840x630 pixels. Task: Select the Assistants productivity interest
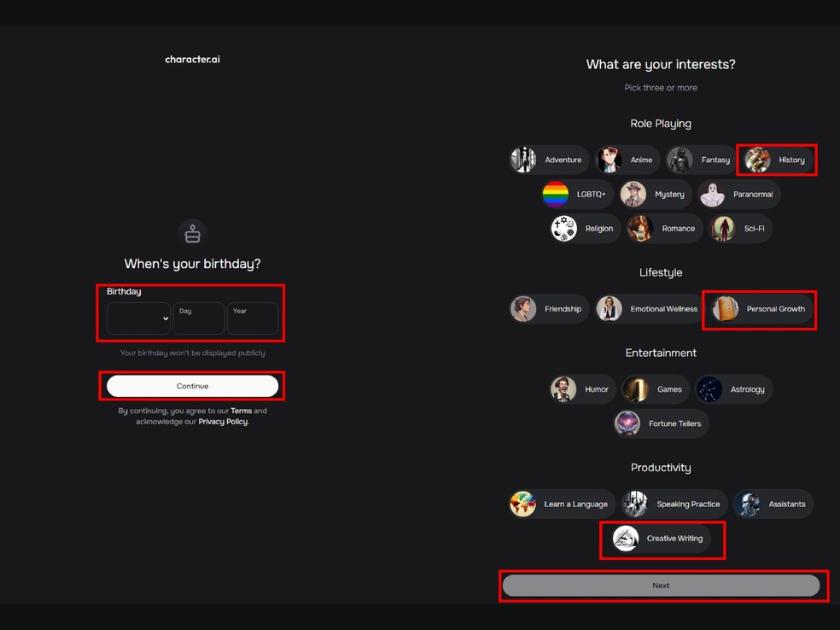click(x=773, y=504)
